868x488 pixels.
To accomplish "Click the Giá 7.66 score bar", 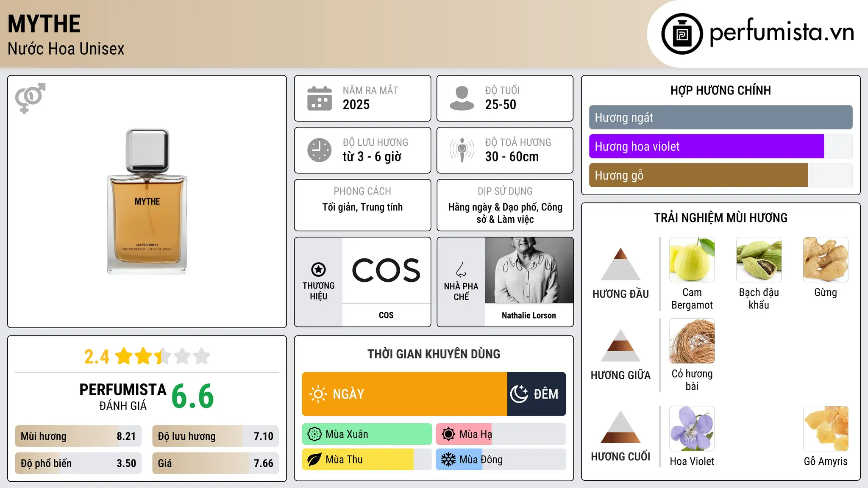I will tap(216, 463).
